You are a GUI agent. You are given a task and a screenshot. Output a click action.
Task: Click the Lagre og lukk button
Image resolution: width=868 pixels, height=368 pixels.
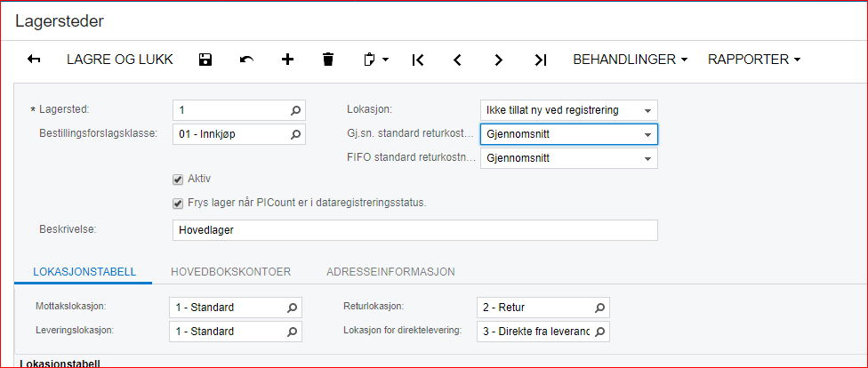click(x=120, y=60)
